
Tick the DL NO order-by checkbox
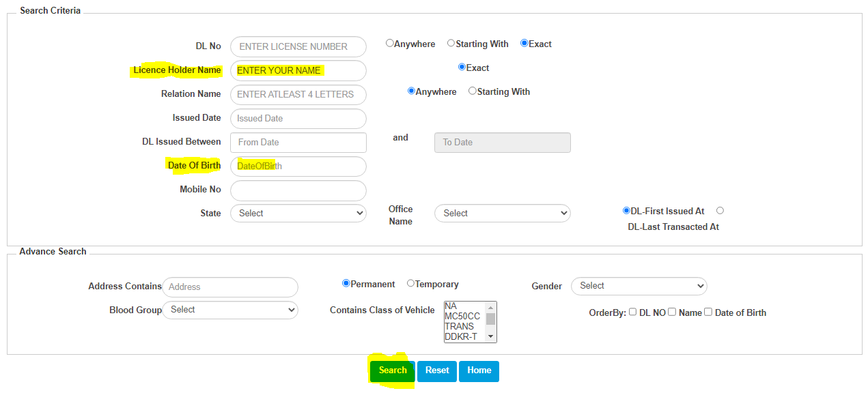click(x=632, y=312)
